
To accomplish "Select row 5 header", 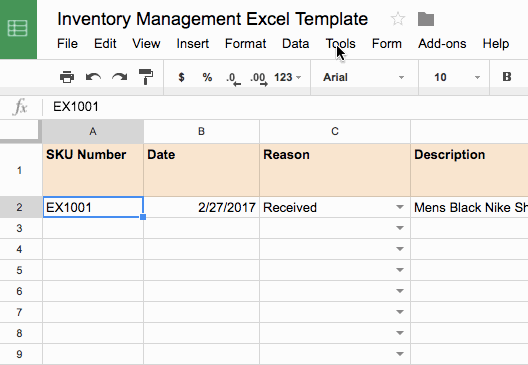I will pos(20,270).
